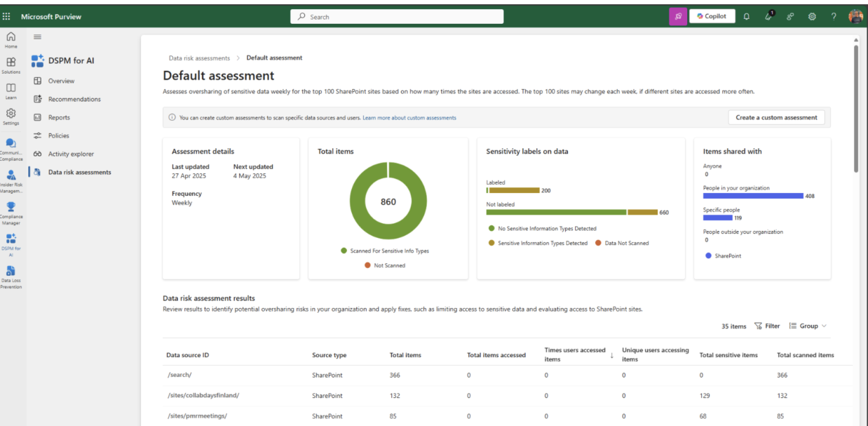The height and width of the screenshot is (426, 868).
Task: Click the Not labeled green bar segment
Action: tap(556, 212)
